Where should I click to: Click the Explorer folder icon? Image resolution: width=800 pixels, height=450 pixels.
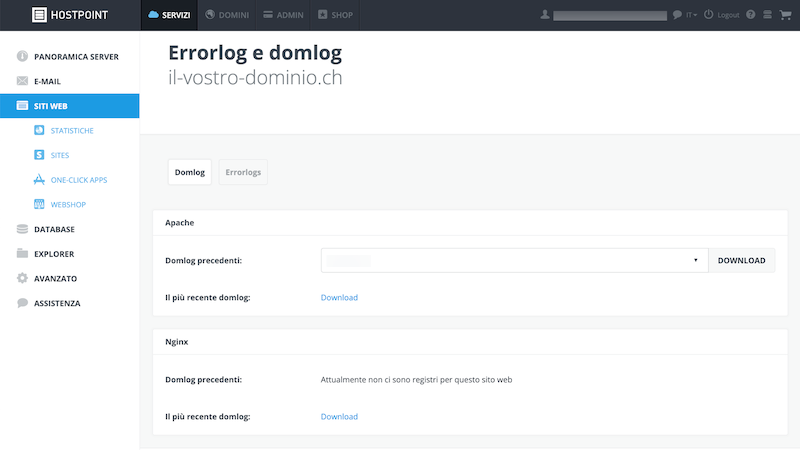click(22, 253)
